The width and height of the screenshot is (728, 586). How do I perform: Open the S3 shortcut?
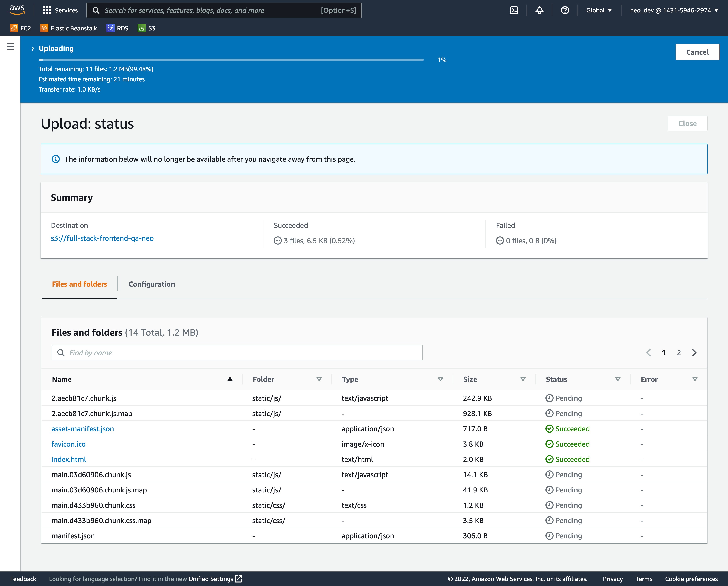(147, 28)
